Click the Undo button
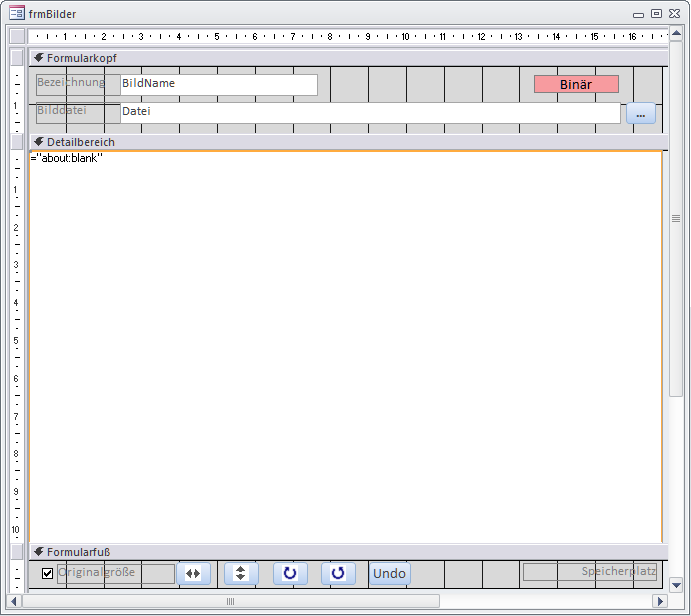Image resolution: width=691 pixels, height=616 pixels. point(390,573)
